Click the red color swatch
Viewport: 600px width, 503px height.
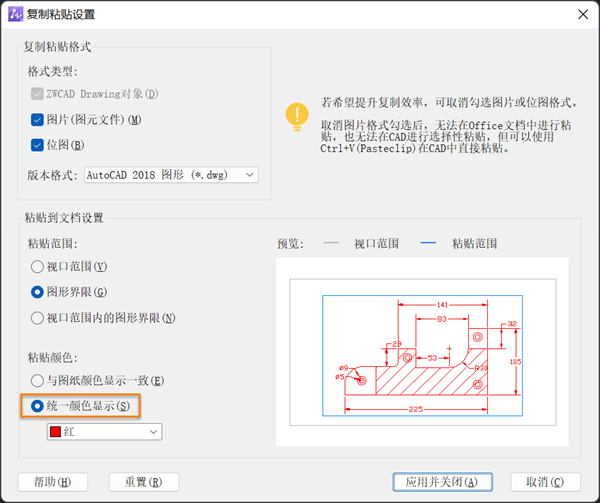pyautogui.click(x=55, y=432)
